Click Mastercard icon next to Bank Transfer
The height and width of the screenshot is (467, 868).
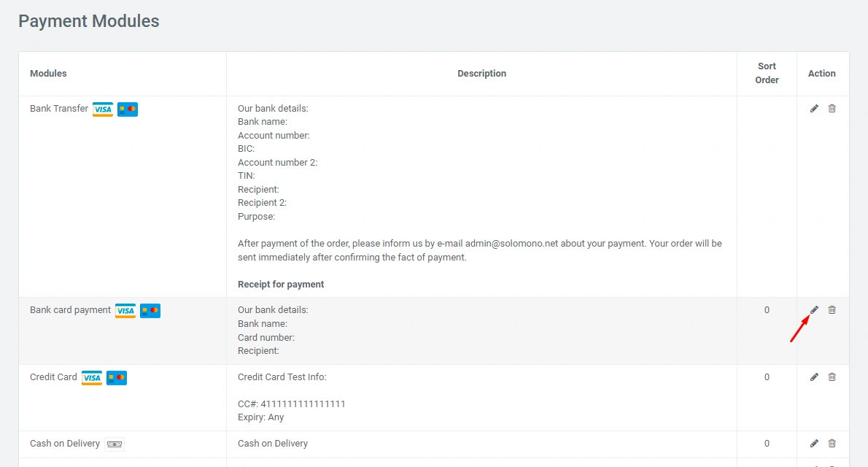coord(128,109)
